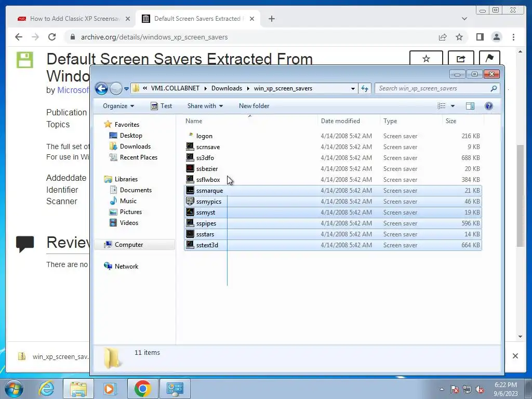Screen dimensions: 532x399
Task: Select the ssstars file icon
Action: [x=190, y=234]
